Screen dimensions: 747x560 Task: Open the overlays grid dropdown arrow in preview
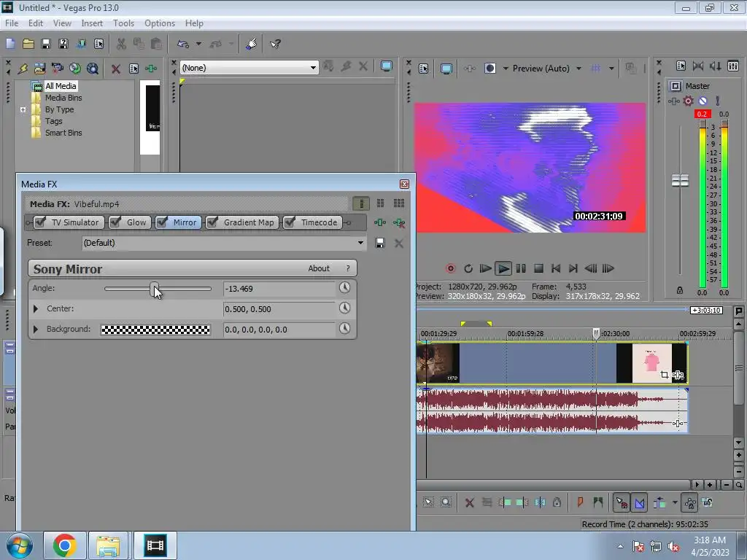pos(611,69)
